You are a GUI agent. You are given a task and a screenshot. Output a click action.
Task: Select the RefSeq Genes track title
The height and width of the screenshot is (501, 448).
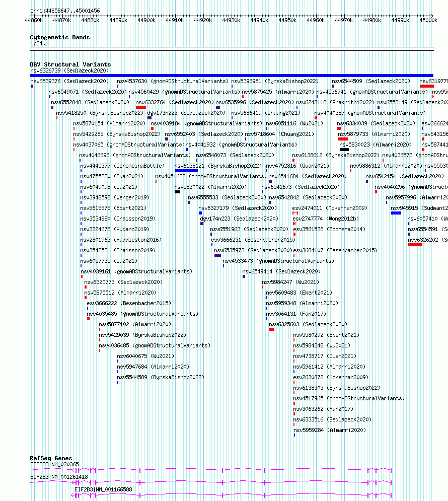click(51, 458)
